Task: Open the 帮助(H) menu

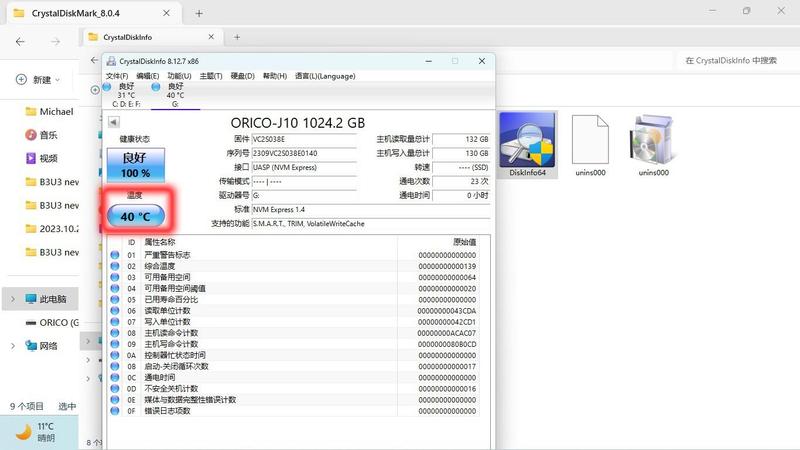Action: click(x=274, y=76)
